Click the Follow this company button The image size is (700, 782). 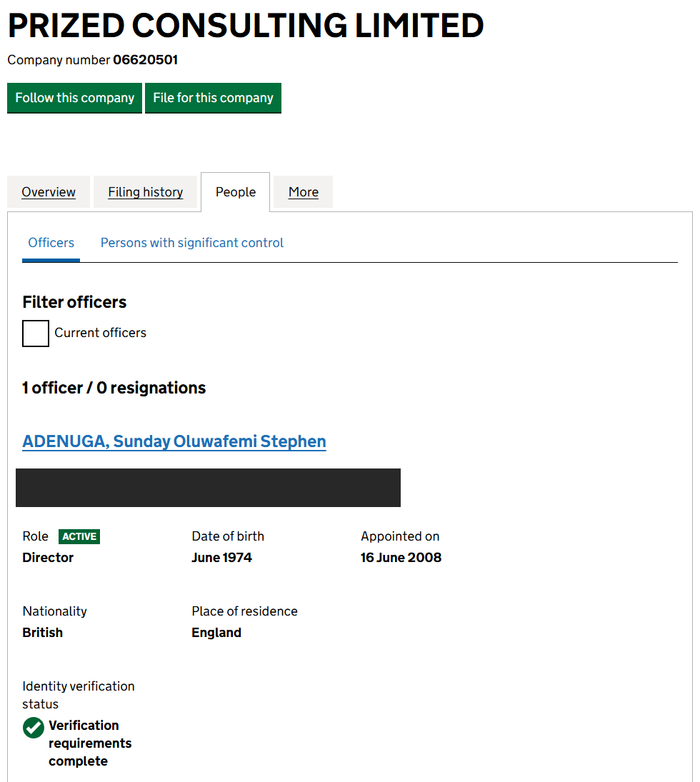click(x=74, y=98)
